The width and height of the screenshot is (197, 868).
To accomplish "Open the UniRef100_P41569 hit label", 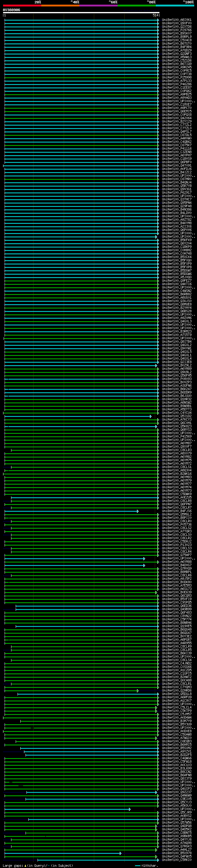I will [176, 437].
